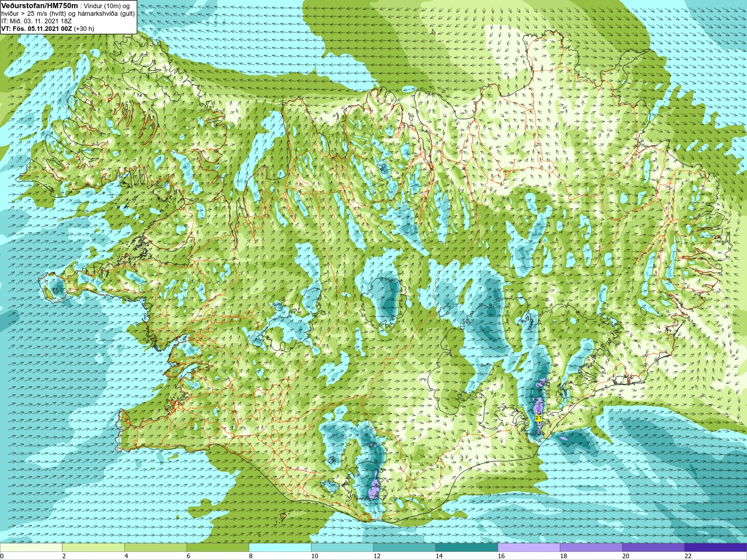The width and height of the screenshot is (747, 560).
Task: Select the 18–20 m/s light purple swatch
Action: [x=591, y=548]
